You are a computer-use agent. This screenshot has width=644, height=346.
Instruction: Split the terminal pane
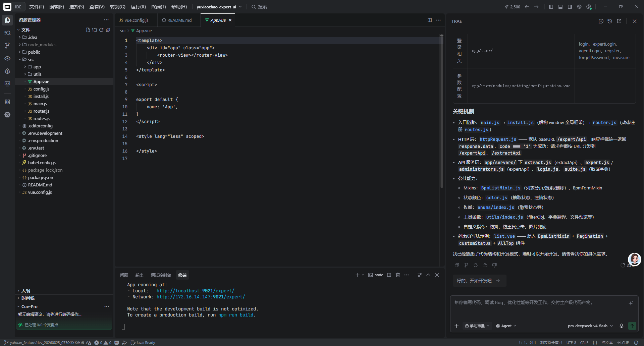pyautogui.click(x=389, y=275)
